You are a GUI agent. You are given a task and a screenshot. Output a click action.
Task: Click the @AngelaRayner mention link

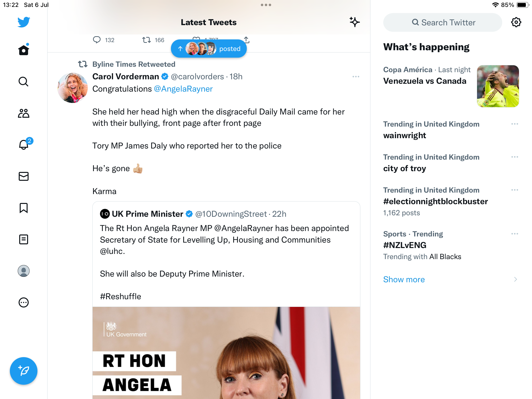pos(183,89)
